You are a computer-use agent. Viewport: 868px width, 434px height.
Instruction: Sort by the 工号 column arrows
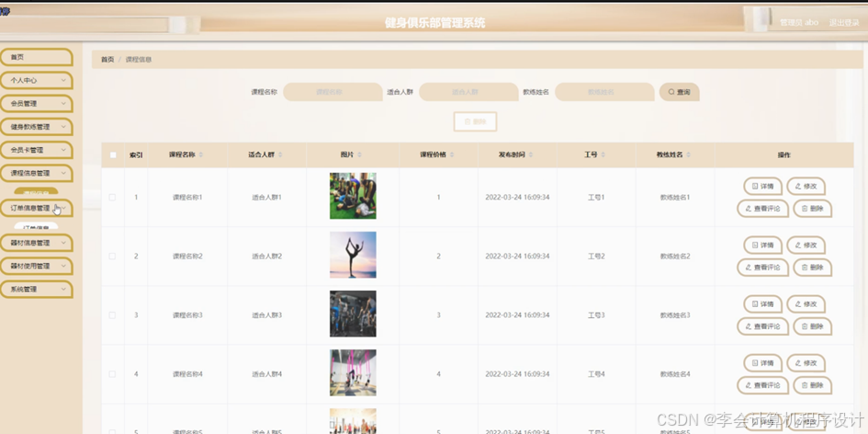pos(603,155)
